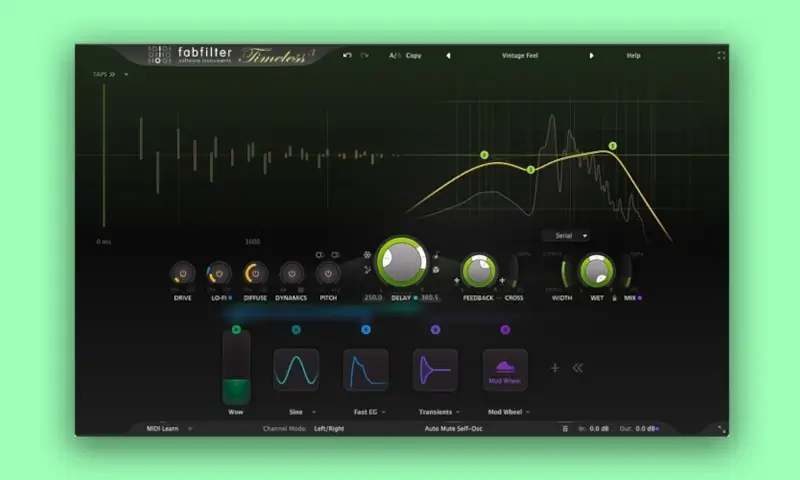Click the undo arrow icon
Screen dimensions: 800x480
click(x=347, y=55)
